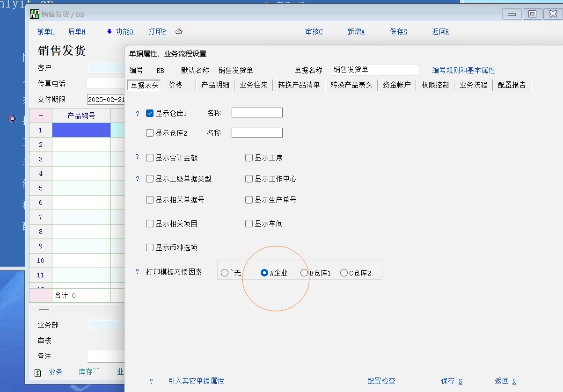Open help for 显示合计金额 option
The image size is (563, 392).
(138, 157)
